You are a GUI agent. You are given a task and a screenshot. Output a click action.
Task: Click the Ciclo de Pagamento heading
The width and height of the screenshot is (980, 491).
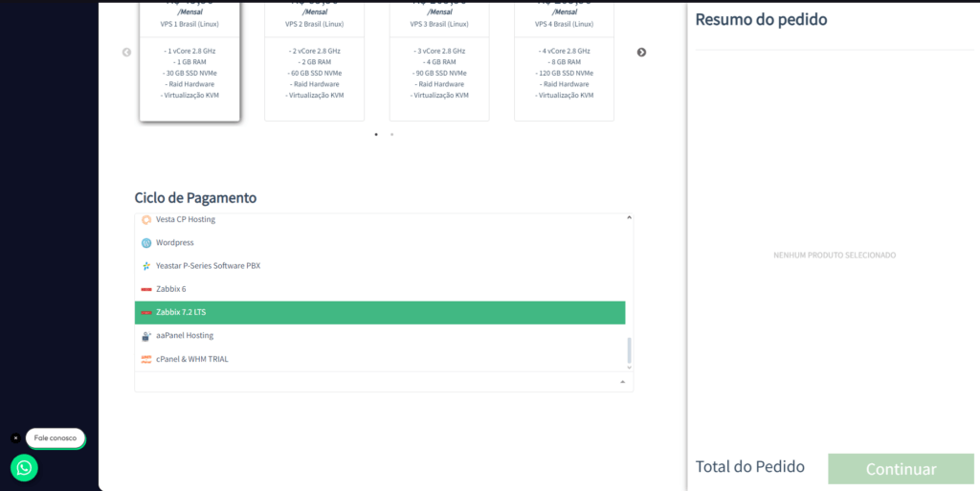point(195,198)
